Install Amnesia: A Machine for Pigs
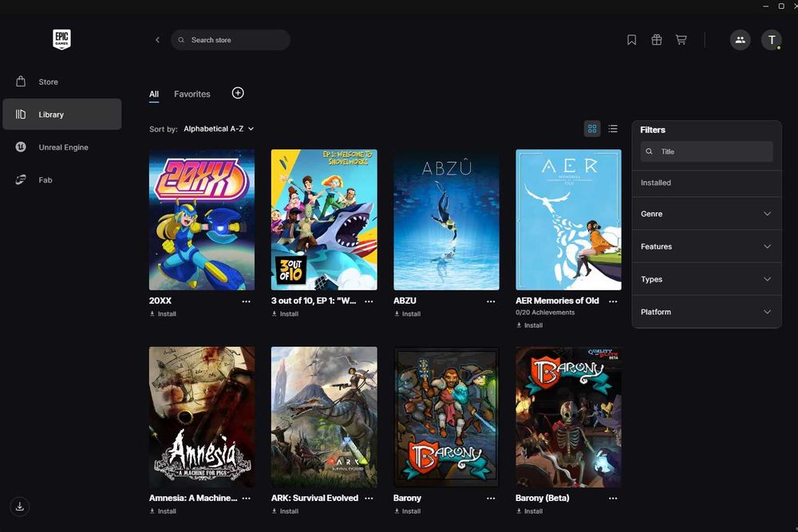This screenshot has height=532, width=798. click(163, 511)
